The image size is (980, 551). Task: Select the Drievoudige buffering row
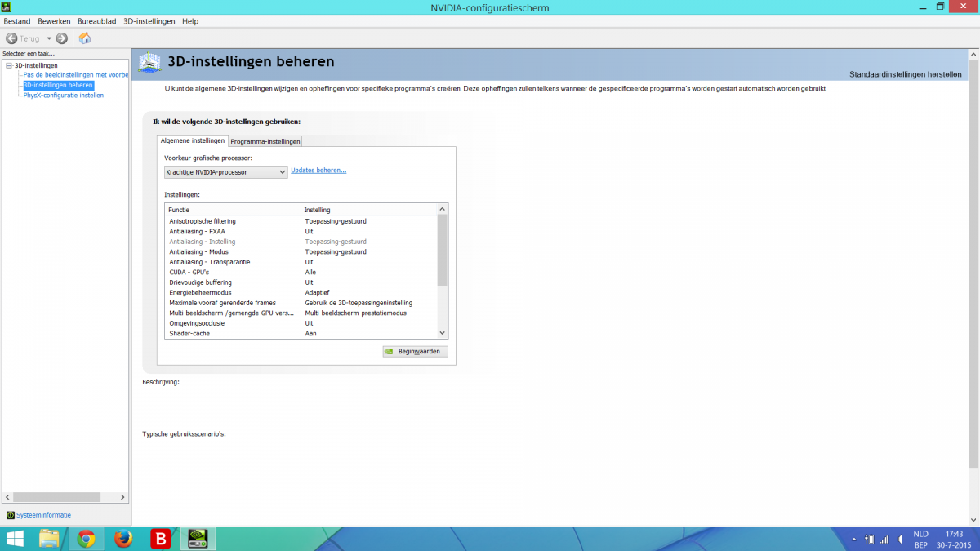(x=301, y=282)
